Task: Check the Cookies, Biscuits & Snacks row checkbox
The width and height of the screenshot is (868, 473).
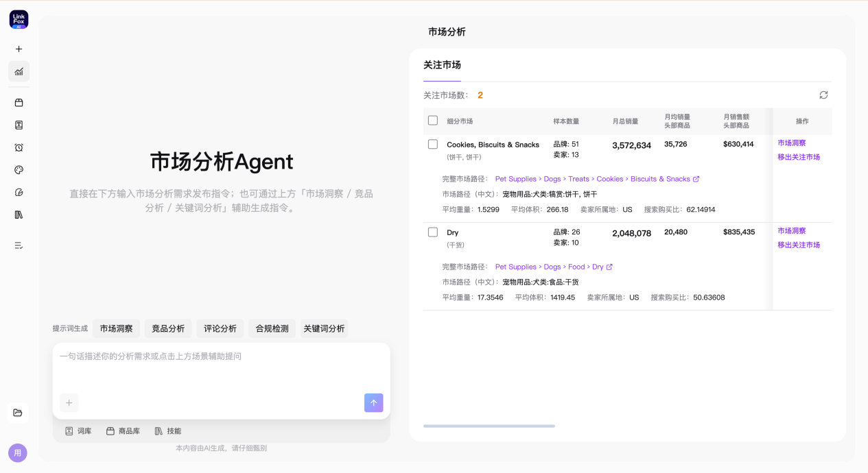Action: [x=432, y=144]
